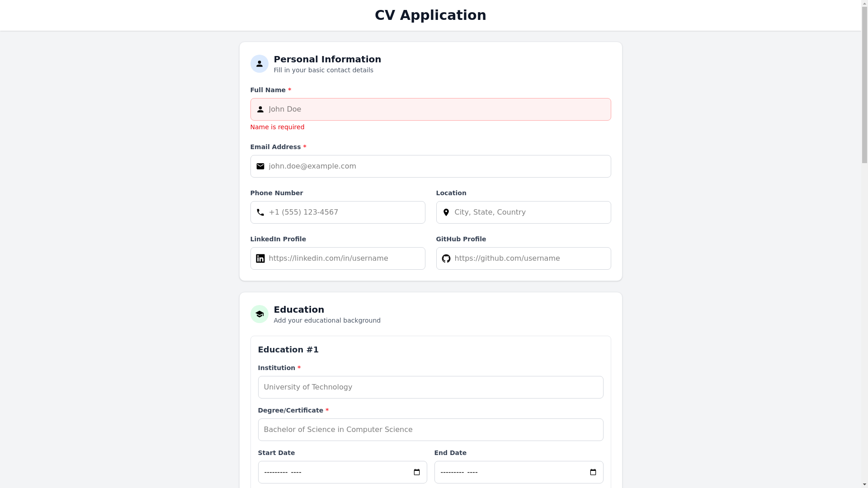Click the scrollbar down arrow
Viewport: 868px width, 488px height.
[864, 484]
